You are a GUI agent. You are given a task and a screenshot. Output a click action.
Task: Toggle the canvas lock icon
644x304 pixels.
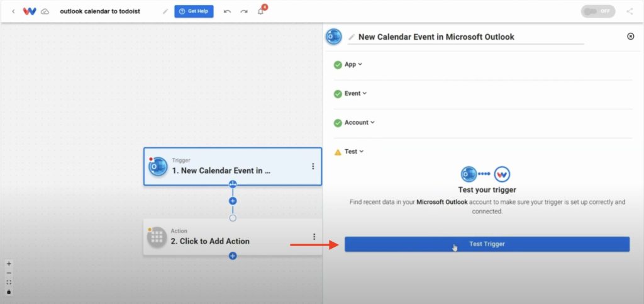pyautogui.click(x=9, y=291)
